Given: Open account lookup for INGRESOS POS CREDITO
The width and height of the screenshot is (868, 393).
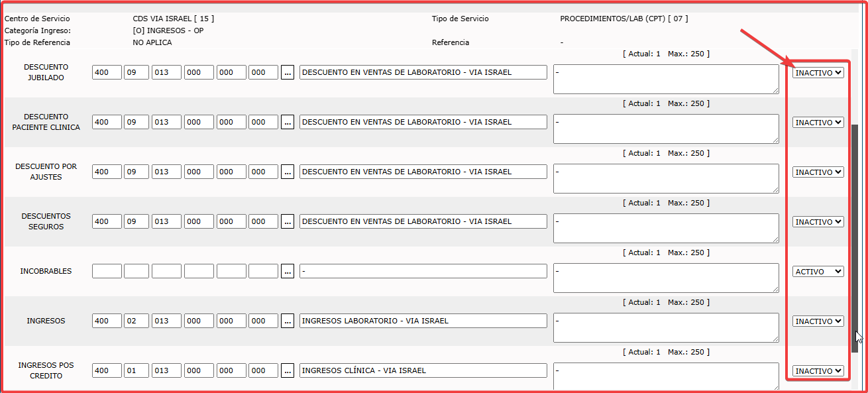Looking at the screenshot, I should (288, 370).
